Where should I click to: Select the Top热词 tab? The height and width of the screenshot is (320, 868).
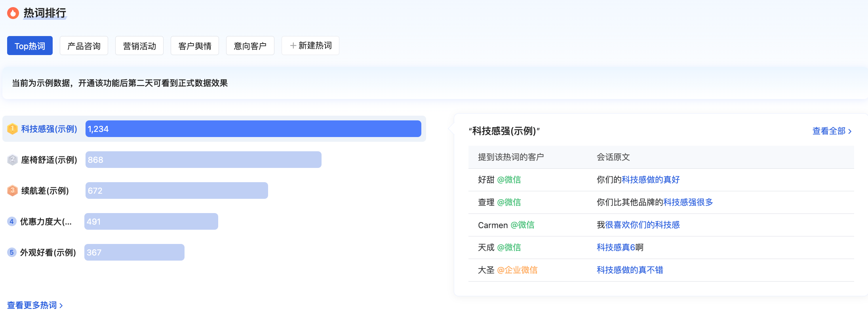pyautogui.click(x=30, y=46)
